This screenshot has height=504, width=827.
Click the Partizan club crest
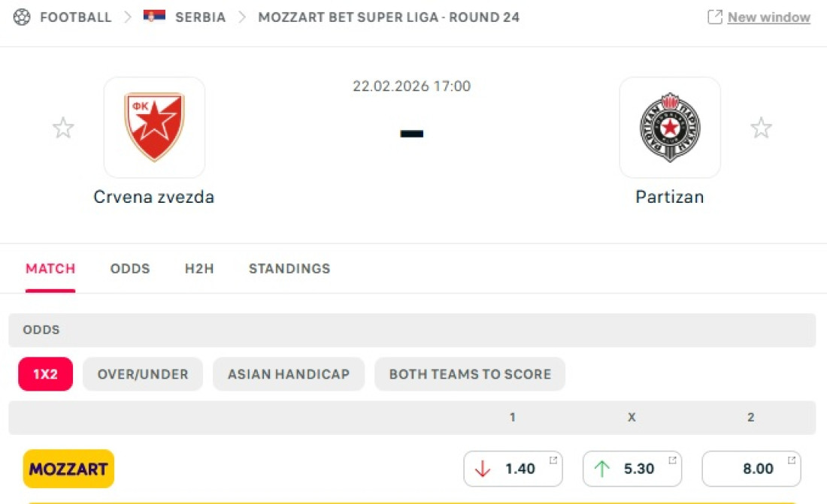point(669,127)
